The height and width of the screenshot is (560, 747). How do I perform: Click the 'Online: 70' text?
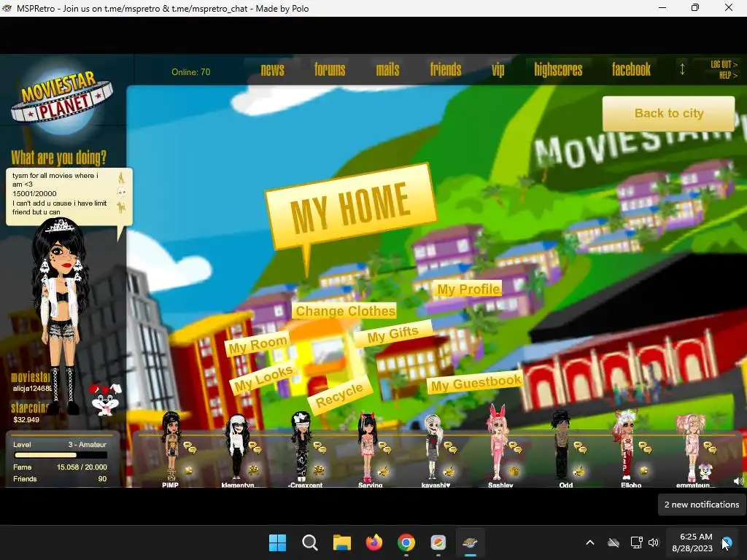(190, 72)
